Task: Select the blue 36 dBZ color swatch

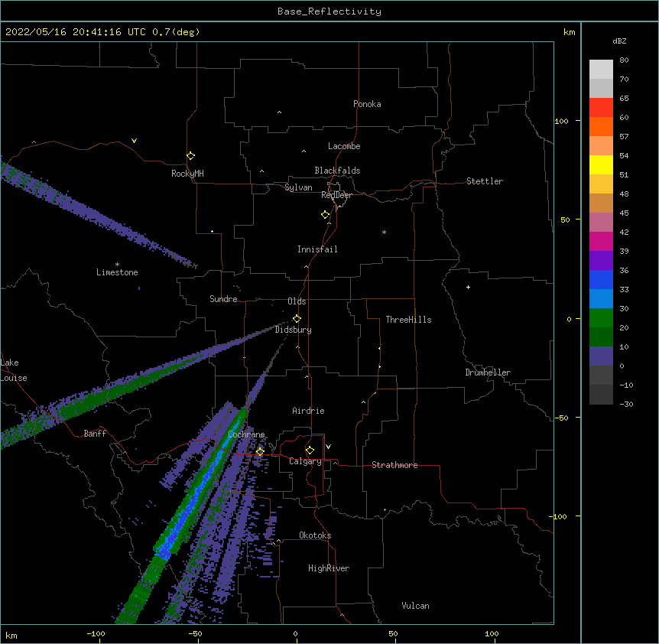Action: (x=601, y=279)
